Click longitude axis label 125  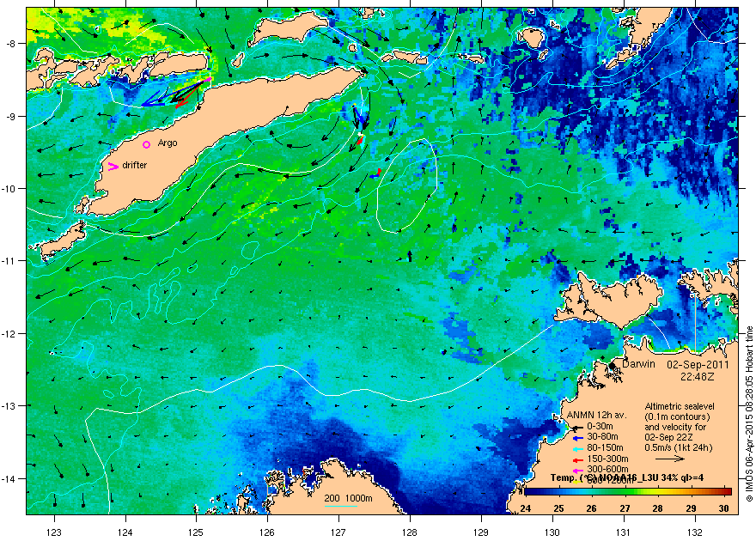click(196, 532)
